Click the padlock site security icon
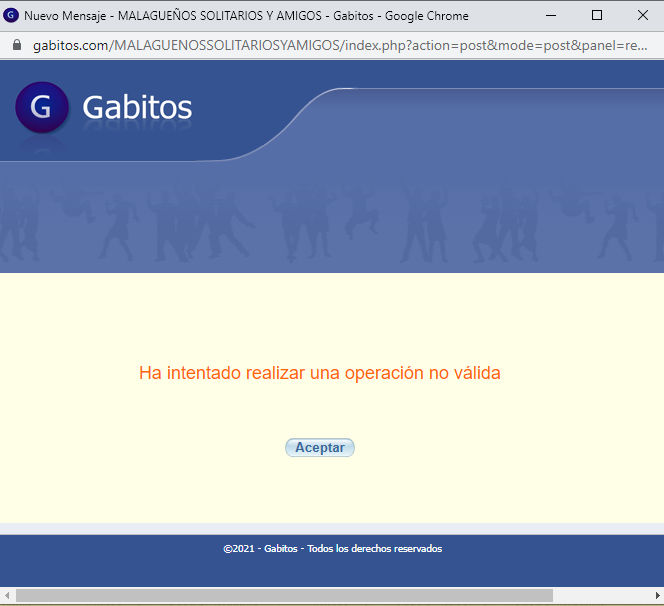 click(16, 46)
